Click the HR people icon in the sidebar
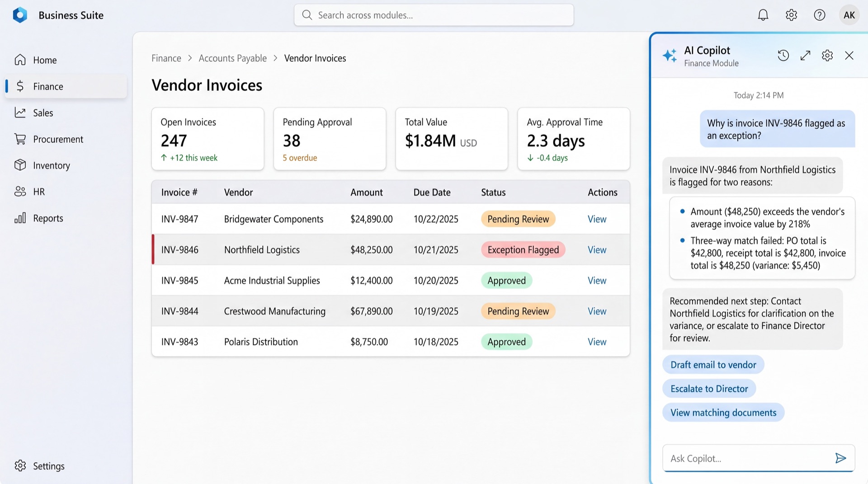Viewport: 868px width, 484px height. [20, 192]
